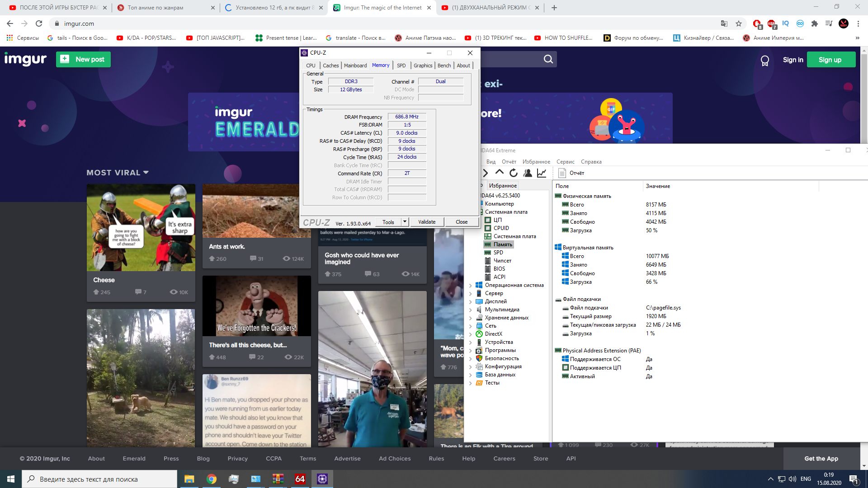Open Chrome from the taskbar
868x488 pixels.
click(x=211, y=479)
